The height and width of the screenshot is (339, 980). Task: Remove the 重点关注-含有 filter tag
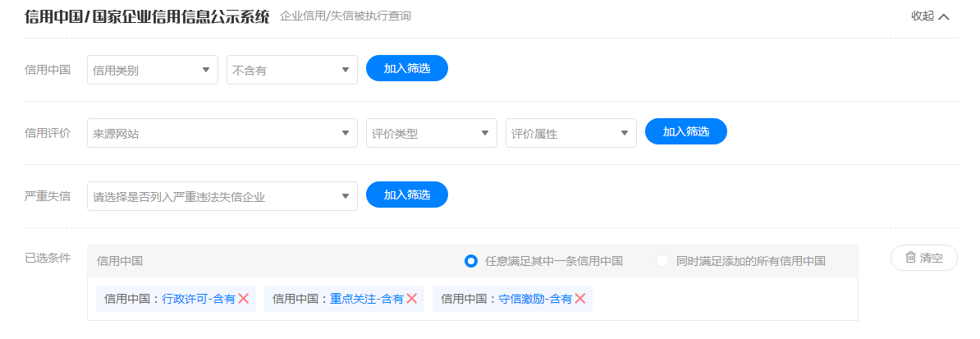pyautogui.click(x=411, y=299)
